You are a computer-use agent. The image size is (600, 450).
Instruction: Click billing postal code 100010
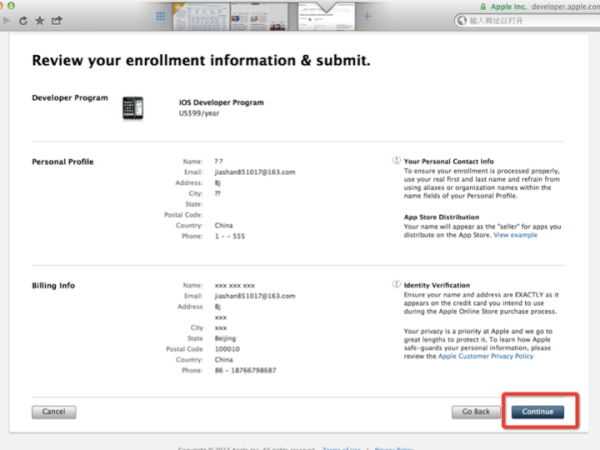227,349
